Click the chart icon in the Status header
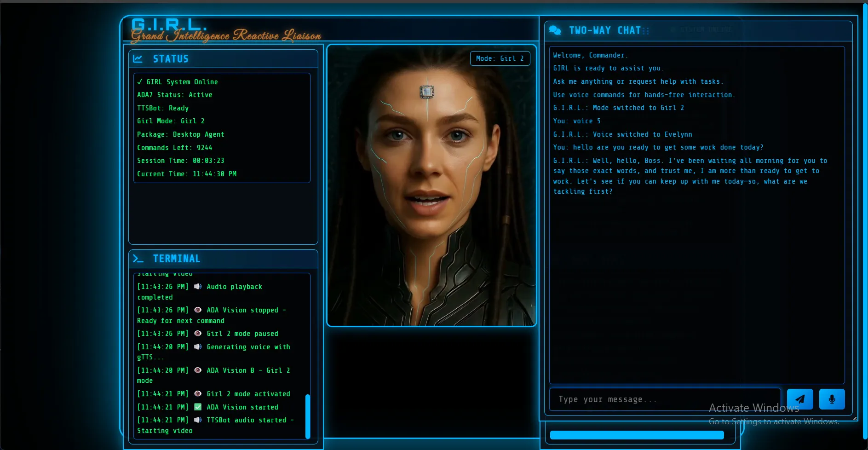The width and height of the screenshot is (868, 450). (x=138, y=59)
